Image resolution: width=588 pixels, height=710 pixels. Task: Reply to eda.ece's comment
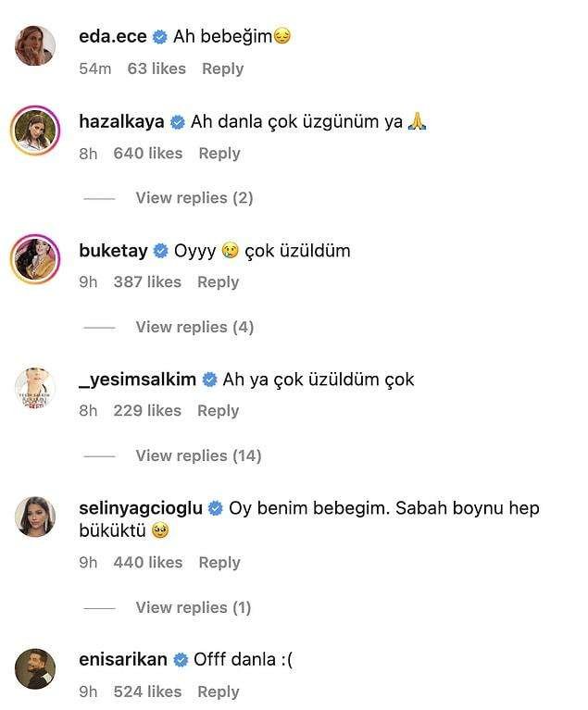pos(222,69)
